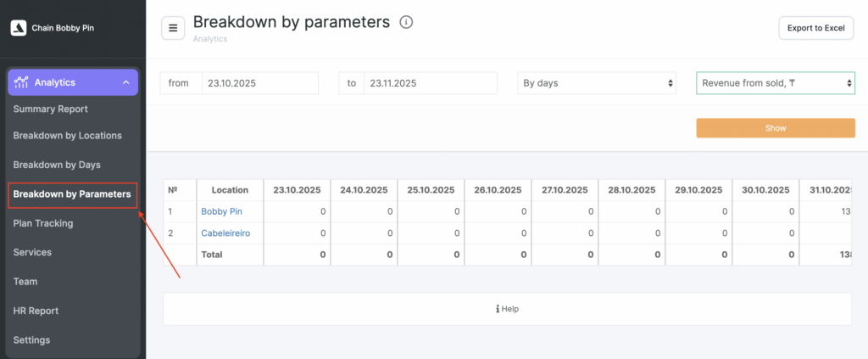The width and height of the screenshot is (868, 359).
Task: Click the from date field
Action: tap(259, 83)
